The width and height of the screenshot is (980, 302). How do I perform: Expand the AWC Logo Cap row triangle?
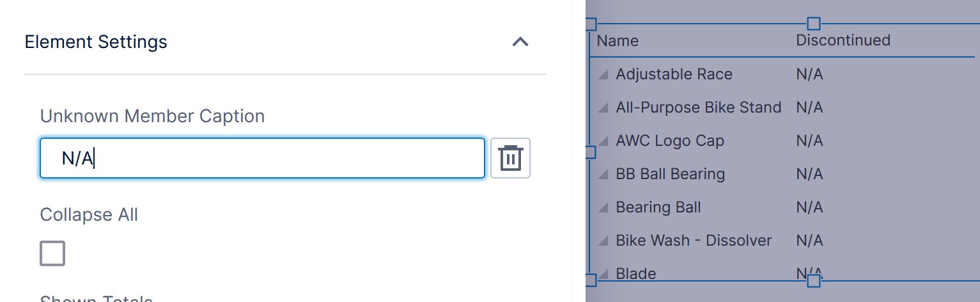tap(602, 141)
